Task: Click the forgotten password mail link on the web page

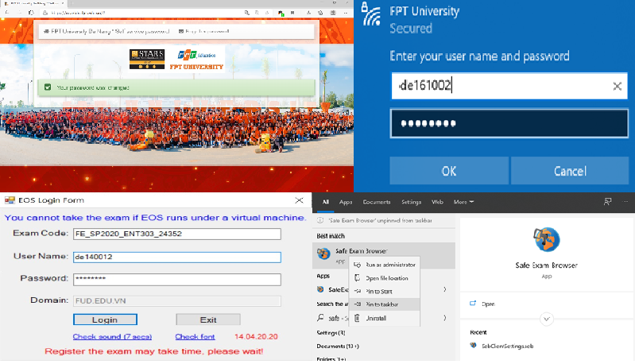Action: pyautogui.click(x=203, y=31)
